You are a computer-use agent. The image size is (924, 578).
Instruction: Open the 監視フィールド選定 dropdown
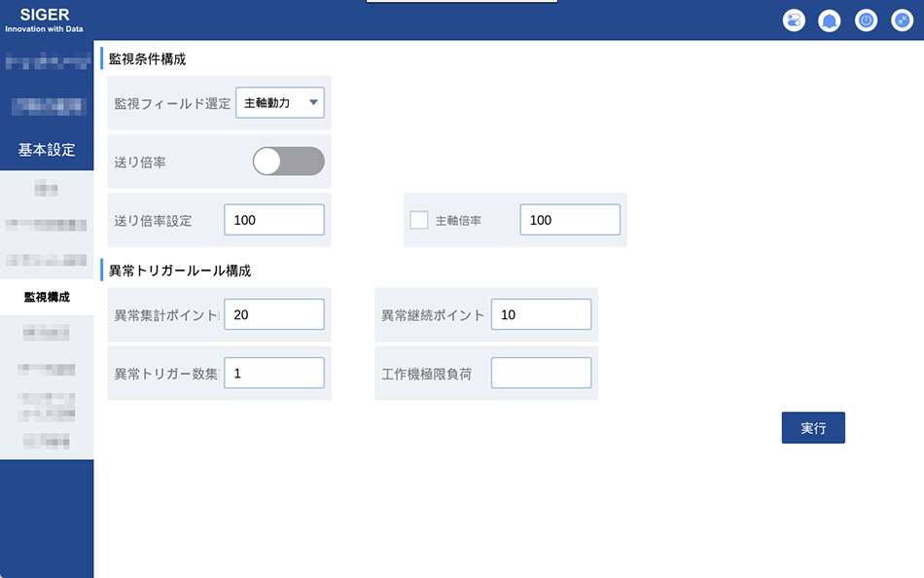[x=280, y=102]
